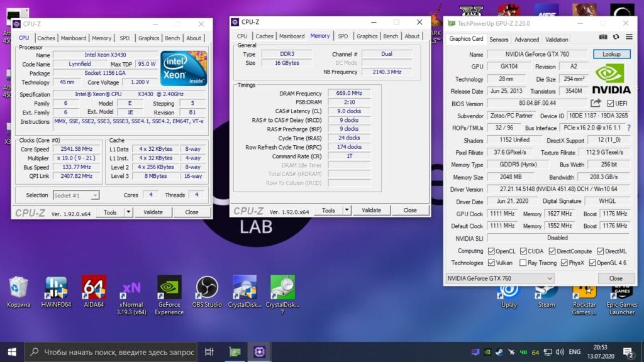The height and width of the screenshot is (362, 644).
Task: Click Bus Interface question mark icon
Action: click(x=629, y=128)
